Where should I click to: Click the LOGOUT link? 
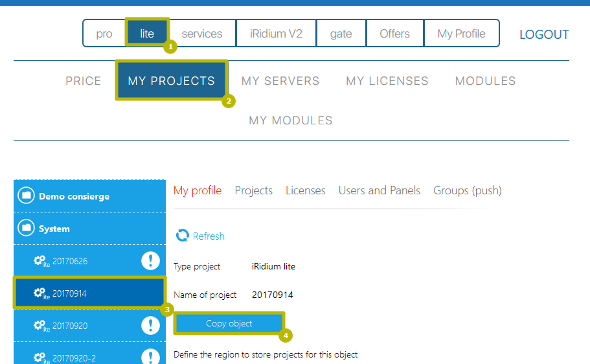[544, 34]
